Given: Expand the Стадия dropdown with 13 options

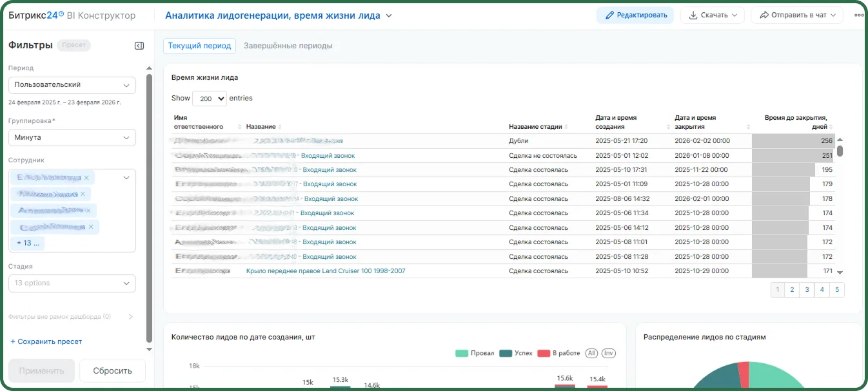Looking at the screenshot, I should pos(72,283).
